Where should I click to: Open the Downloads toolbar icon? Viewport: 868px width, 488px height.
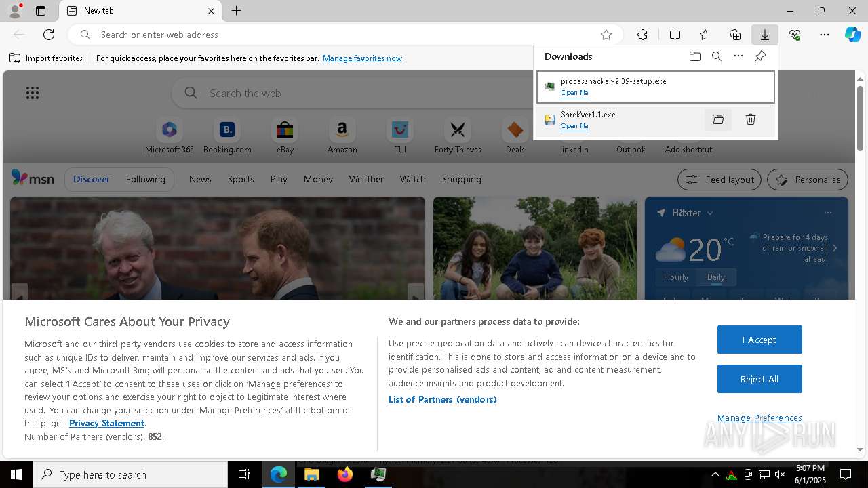pyautogui.click(x=764, y=35)
